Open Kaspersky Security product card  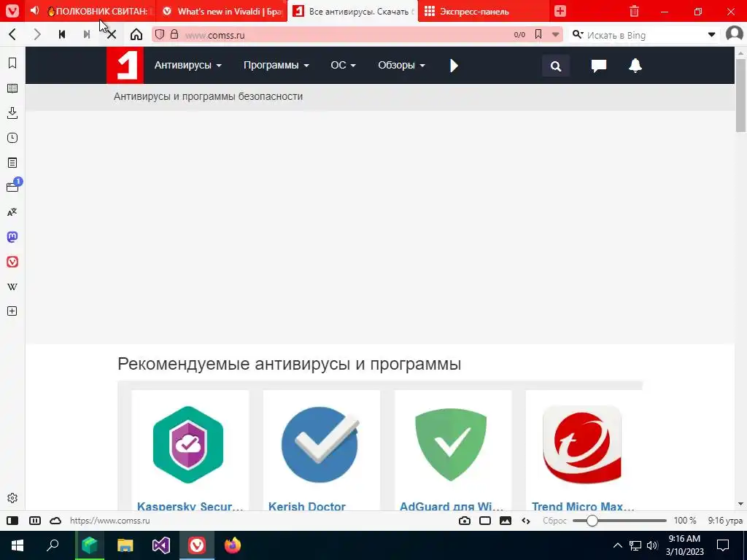(190, 450)
